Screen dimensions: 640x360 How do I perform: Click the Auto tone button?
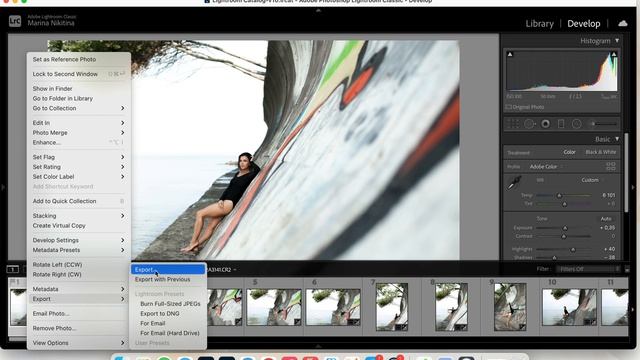(606, 219)
